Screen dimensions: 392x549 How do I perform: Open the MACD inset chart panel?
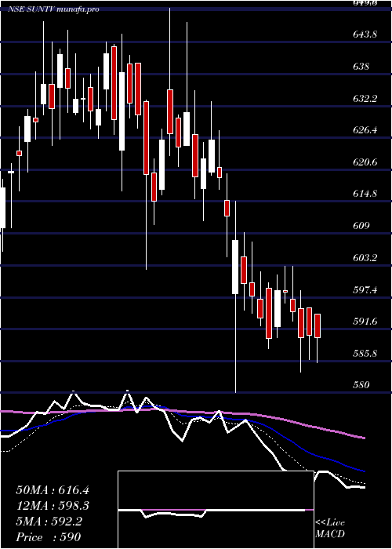(x=216, y=510)
